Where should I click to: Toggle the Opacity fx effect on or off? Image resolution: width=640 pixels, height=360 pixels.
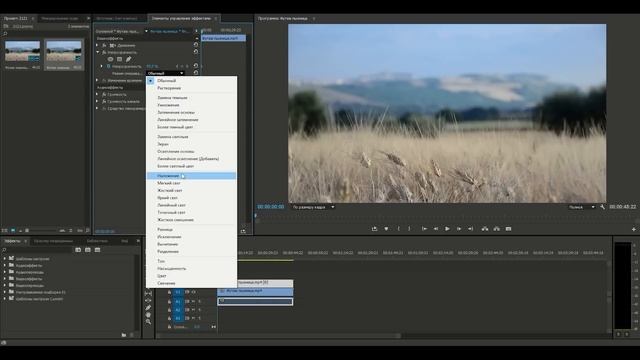[x=104, y=52]
